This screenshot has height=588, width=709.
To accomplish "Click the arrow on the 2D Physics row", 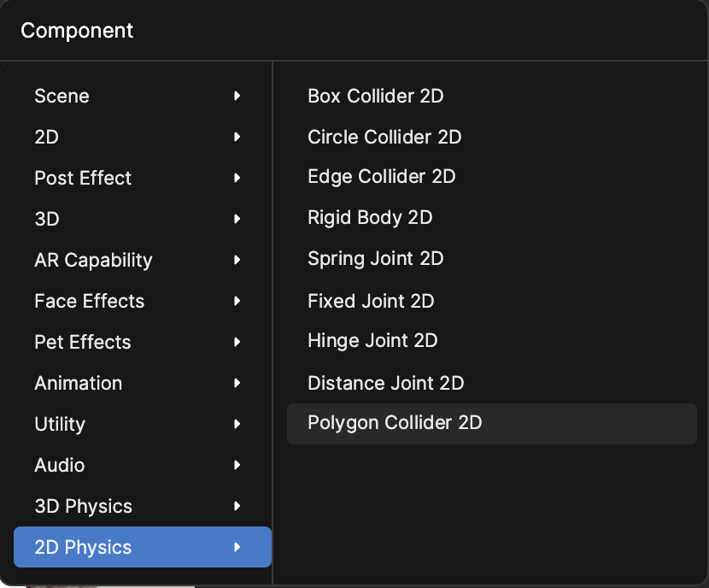I will click(237, 547).
